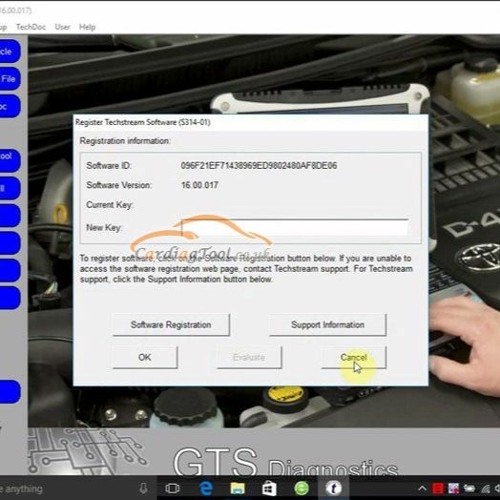
Task: Focus the New Key input field
Action: tap(295, 228)
